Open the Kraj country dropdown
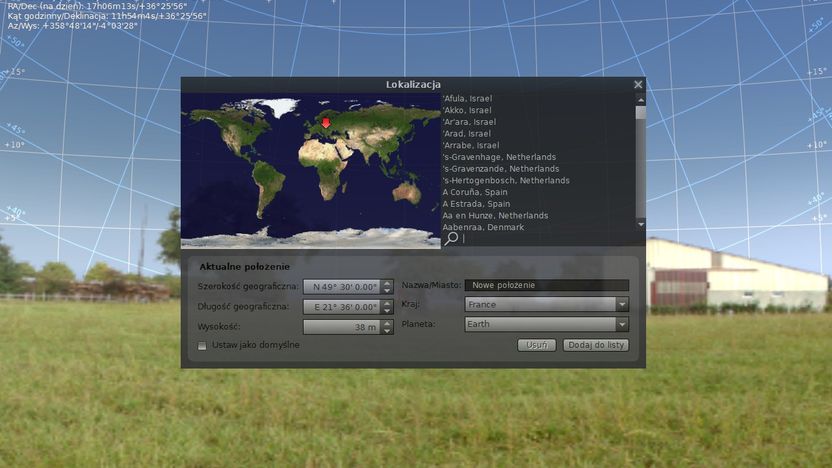 pos(547,305)
